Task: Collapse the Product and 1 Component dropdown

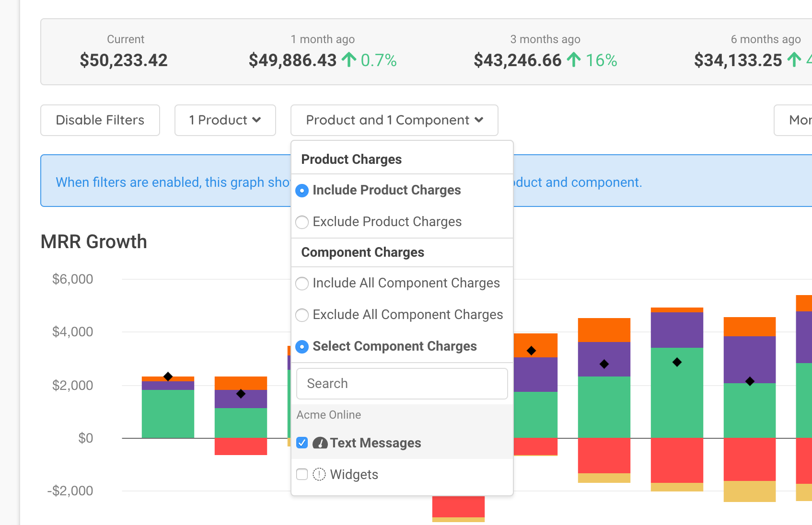Action: [x=394, y=120]
